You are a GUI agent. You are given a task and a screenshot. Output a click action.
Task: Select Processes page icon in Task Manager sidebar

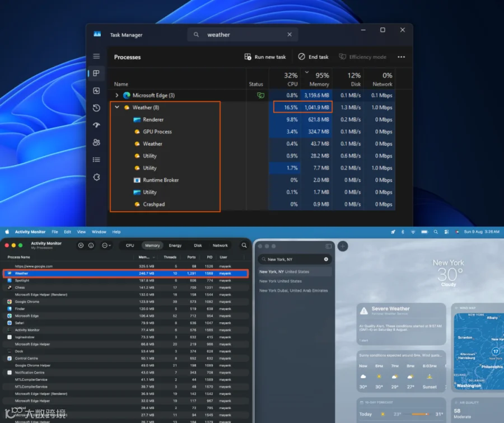pos(96,73)
